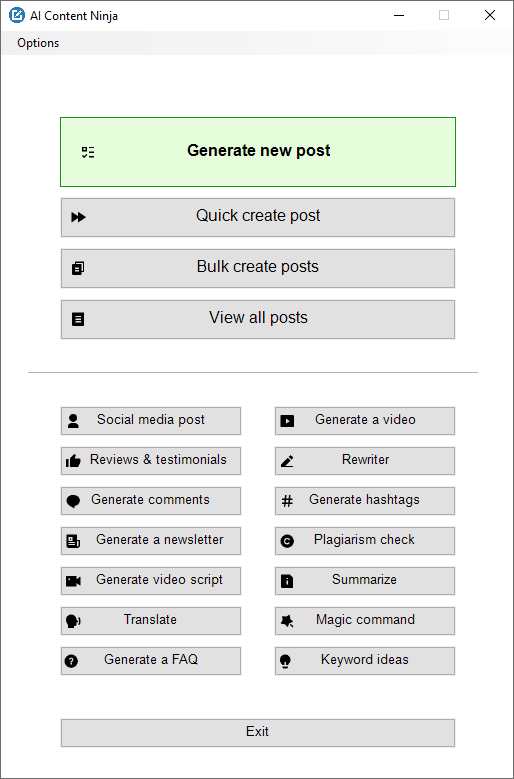Screen dimensions: 514x779
Task: Click the document icon on View all posts
Action: pos(78,319)
